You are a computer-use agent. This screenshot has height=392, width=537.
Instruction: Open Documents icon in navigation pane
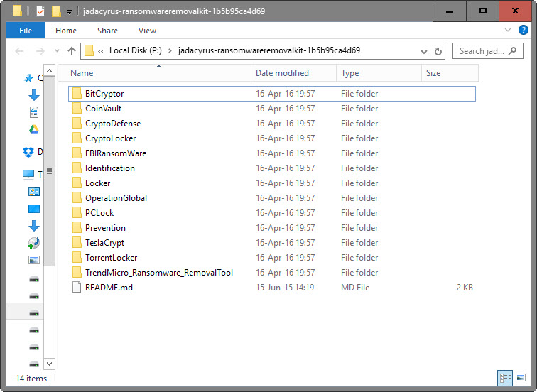pyautogui.click(x=34, y=112)
